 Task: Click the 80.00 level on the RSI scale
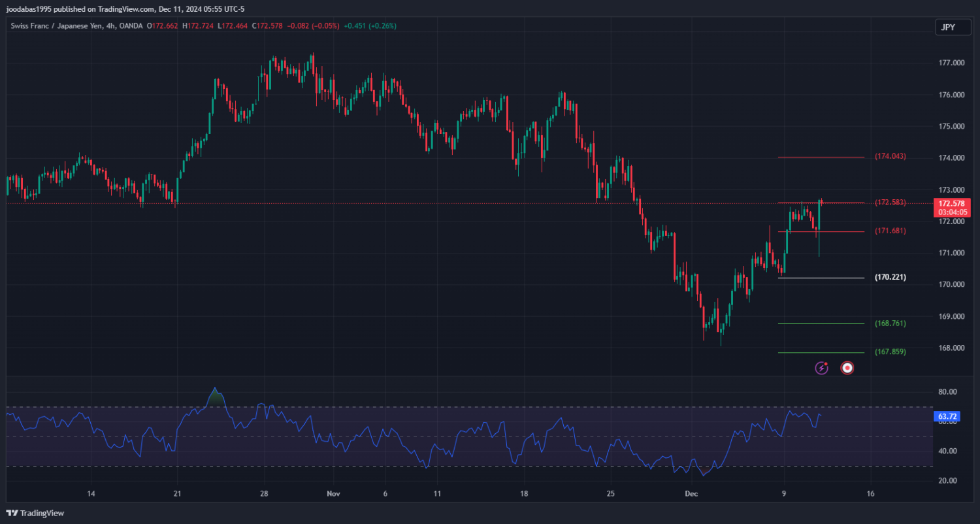point(947,392)
